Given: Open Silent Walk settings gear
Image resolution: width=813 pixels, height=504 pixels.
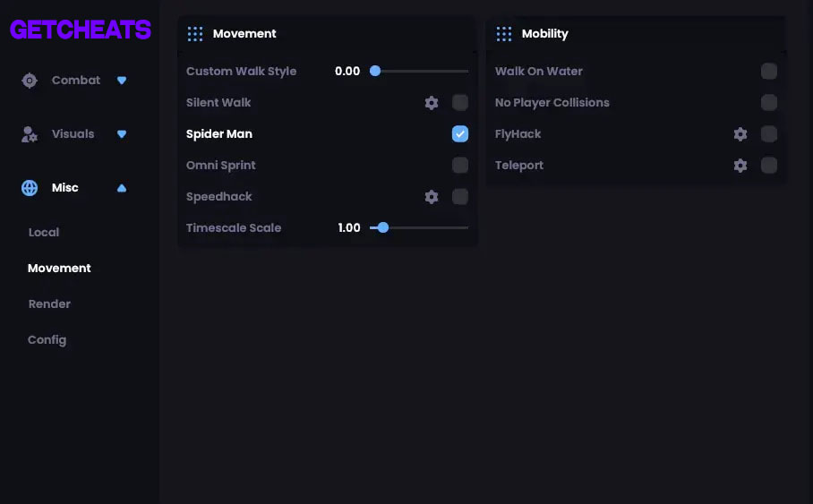Looking at the screenshot, I should tap(432, 103).
